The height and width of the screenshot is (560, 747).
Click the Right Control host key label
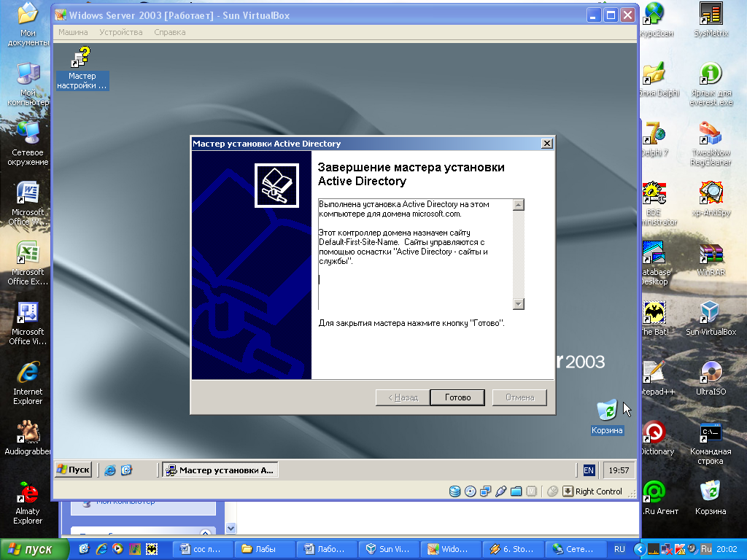pyautogui.click(x=598, y=491)
